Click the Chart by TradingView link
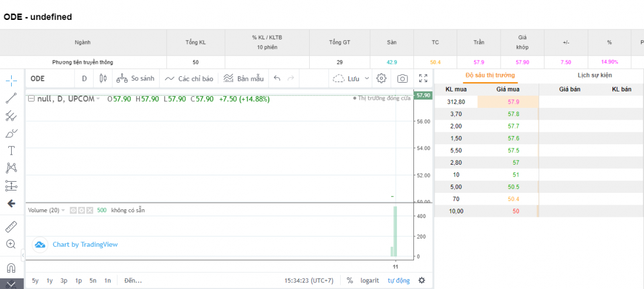644x289 pixels. [x=85, y=244]
